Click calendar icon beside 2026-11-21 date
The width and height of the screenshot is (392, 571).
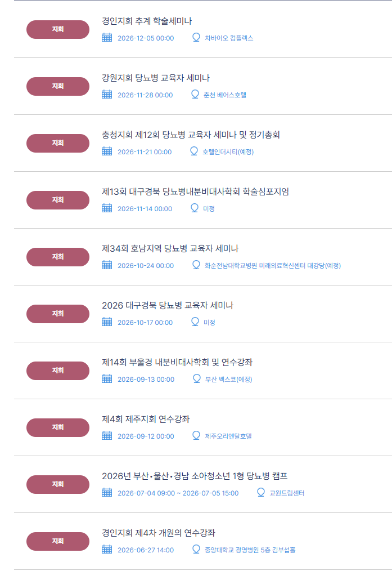[107, 151]
